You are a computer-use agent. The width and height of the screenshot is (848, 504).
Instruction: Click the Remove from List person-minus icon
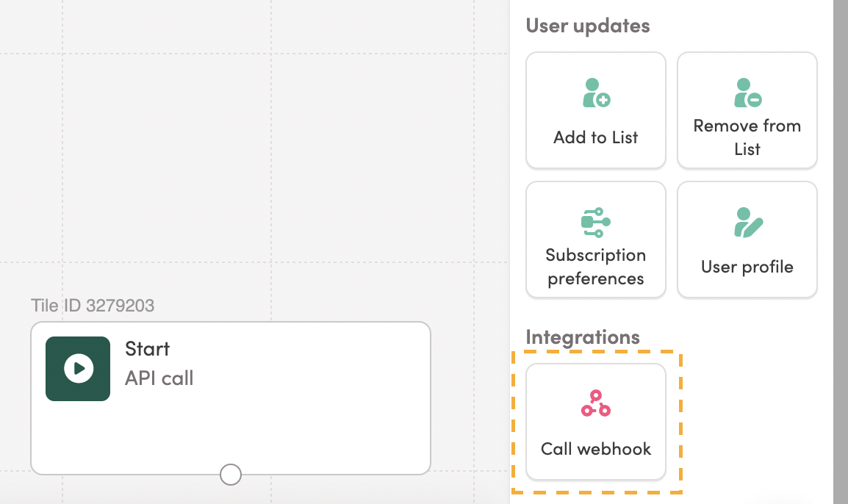(x=747, y=93)
